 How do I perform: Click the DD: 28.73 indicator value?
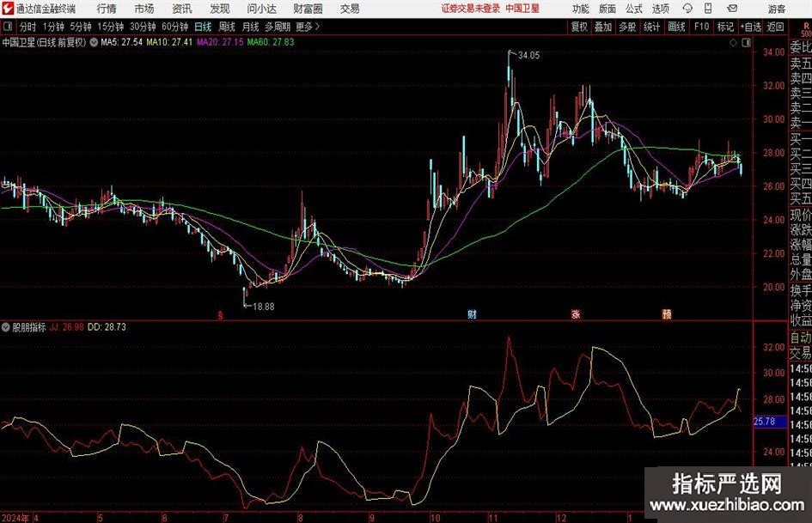[107, 327]
